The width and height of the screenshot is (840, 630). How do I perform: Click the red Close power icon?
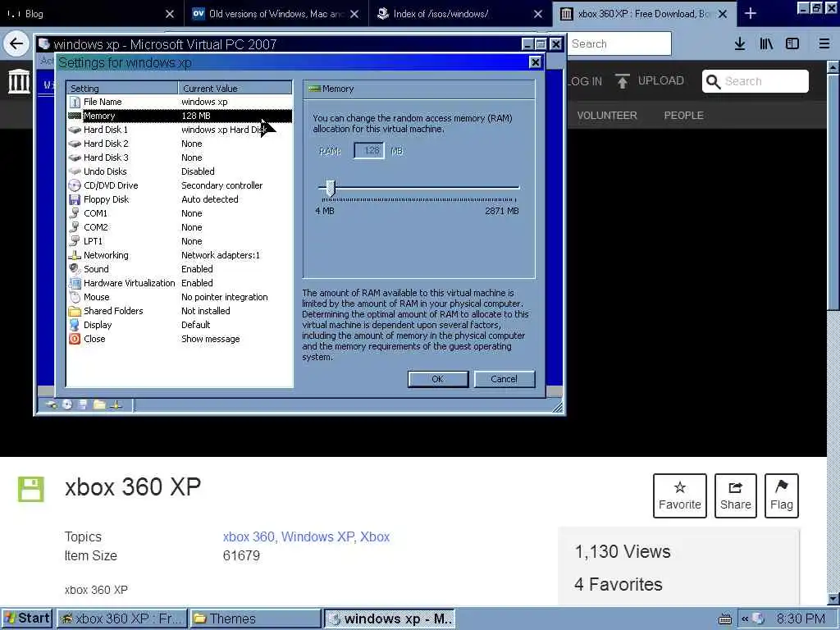pos(75,339)
